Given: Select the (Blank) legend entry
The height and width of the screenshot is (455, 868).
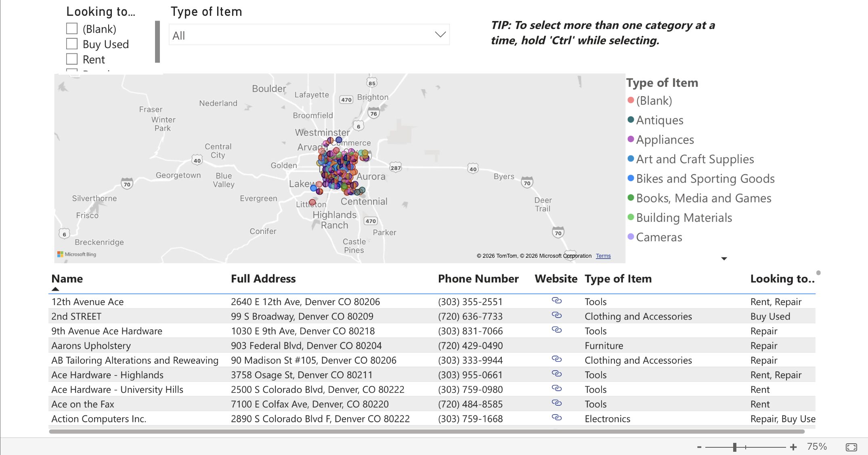Looking at the screenshot, I should (650, 101).
